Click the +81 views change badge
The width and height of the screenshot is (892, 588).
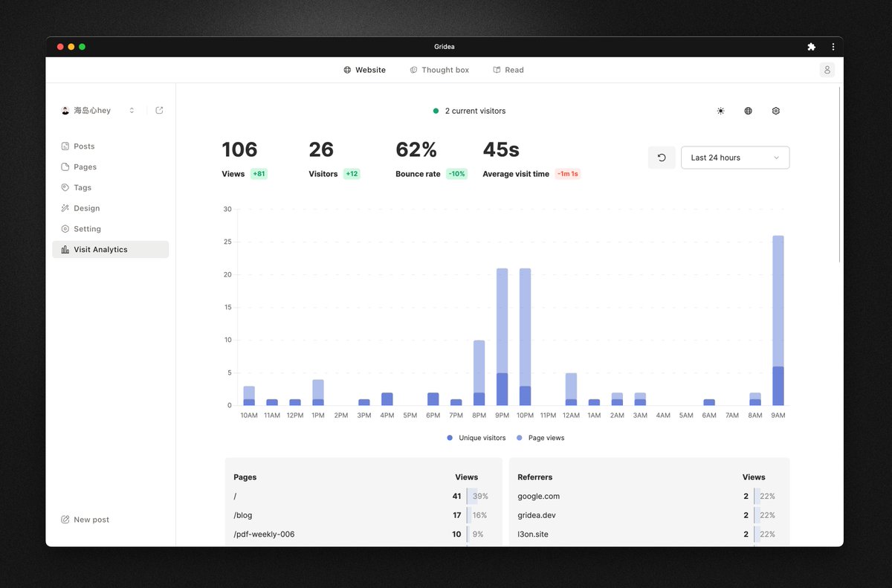(x=259, y=174)
